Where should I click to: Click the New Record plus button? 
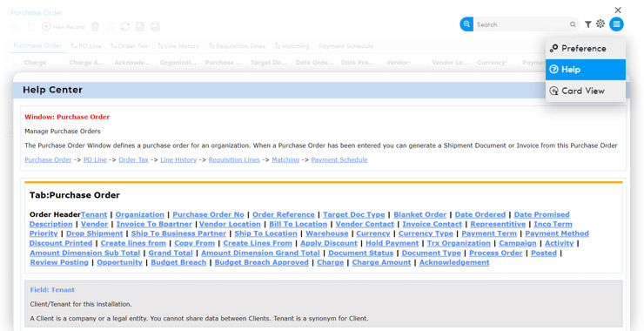click(64, 27)
